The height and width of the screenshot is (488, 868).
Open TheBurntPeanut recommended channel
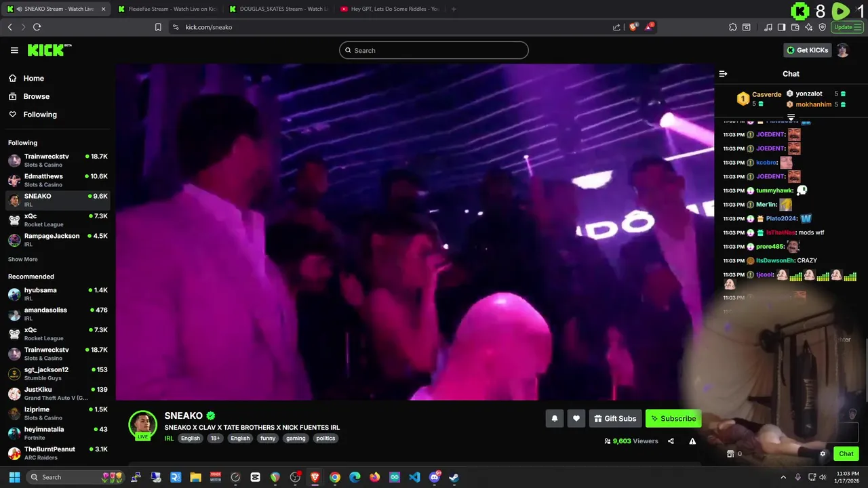[x=58, y=452]
